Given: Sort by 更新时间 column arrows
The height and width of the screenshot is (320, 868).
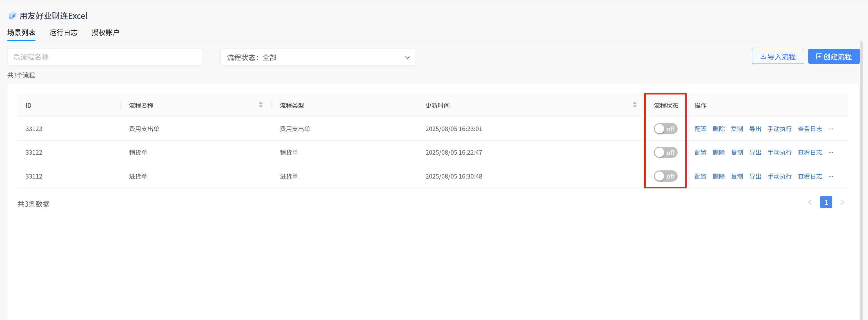Looking at the screenshot, I should 635,105.
